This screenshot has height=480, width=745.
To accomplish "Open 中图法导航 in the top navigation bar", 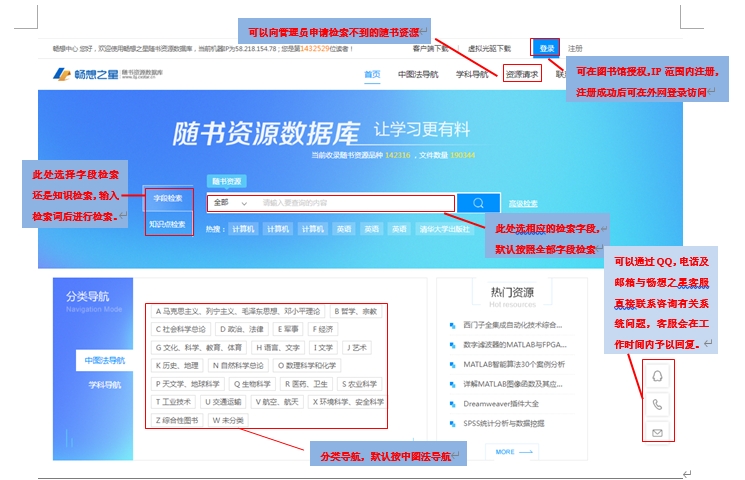I will coord(418,75).
